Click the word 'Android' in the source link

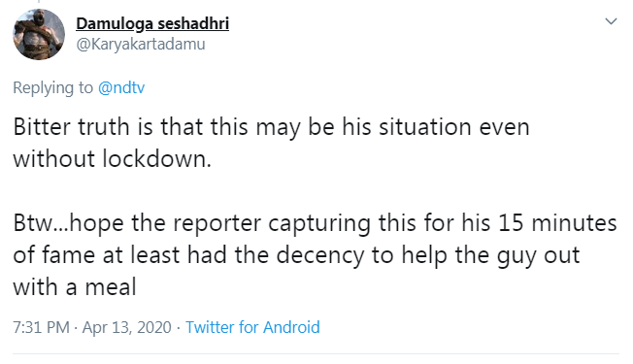pos(291,327)
